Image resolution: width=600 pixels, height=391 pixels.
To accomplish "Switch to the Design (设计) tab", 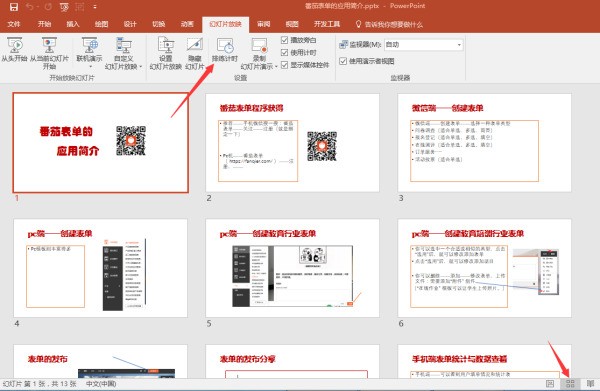I will pos(130,24).
